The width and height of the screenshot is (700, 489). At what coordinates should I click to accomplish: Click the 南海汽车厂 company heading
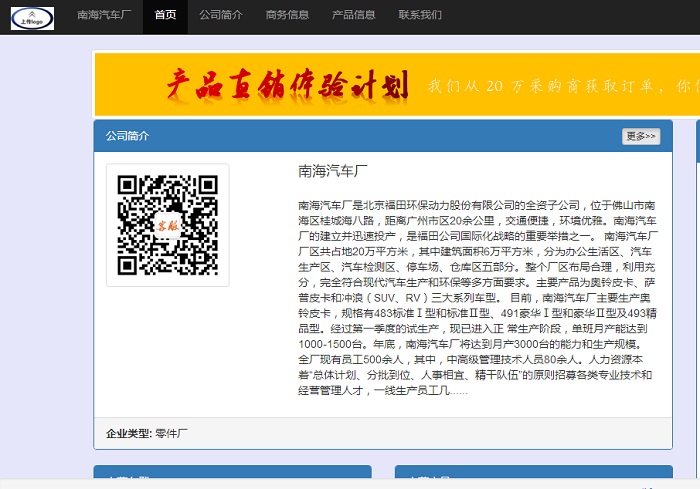334,172
